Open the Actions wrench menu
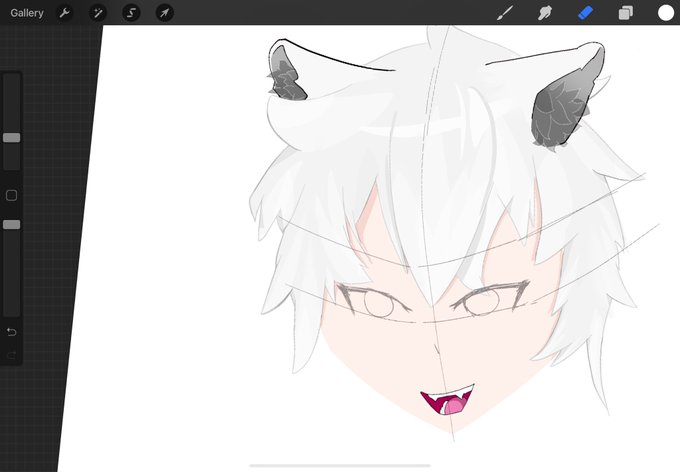The height and width of the screenshot is (472, 680). [x=64, y=13]
